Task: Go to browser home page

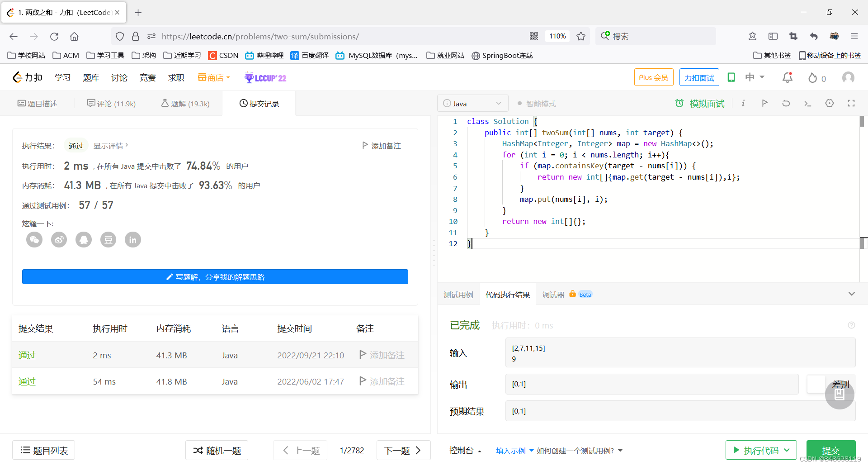Action: (74, 36)
